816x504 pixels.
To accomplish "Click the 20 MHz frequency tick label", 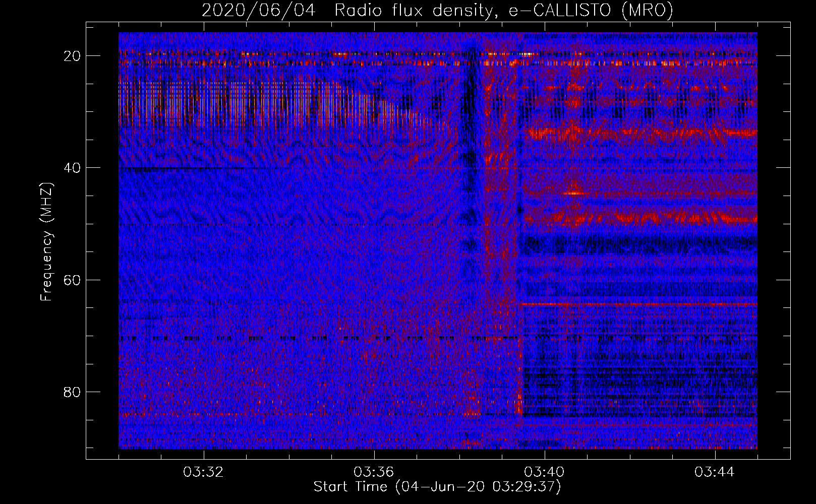I will click(x=73, y=55).
